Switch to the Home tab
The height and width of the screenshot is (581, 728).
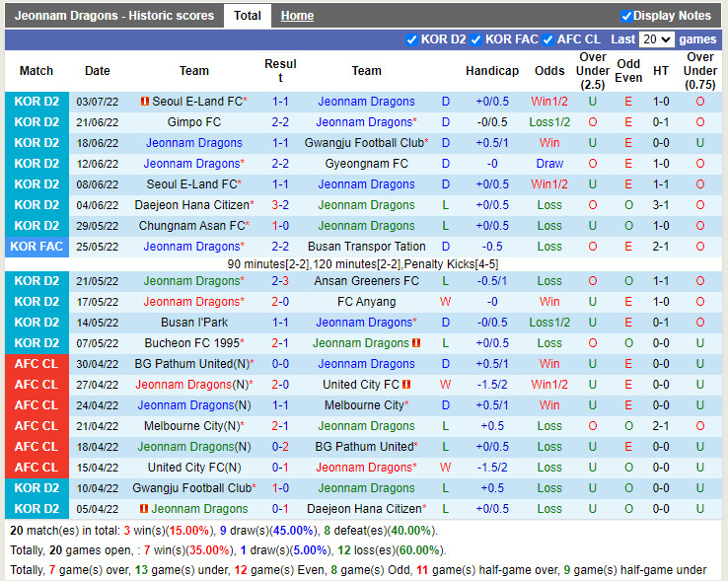pos(297,16)
